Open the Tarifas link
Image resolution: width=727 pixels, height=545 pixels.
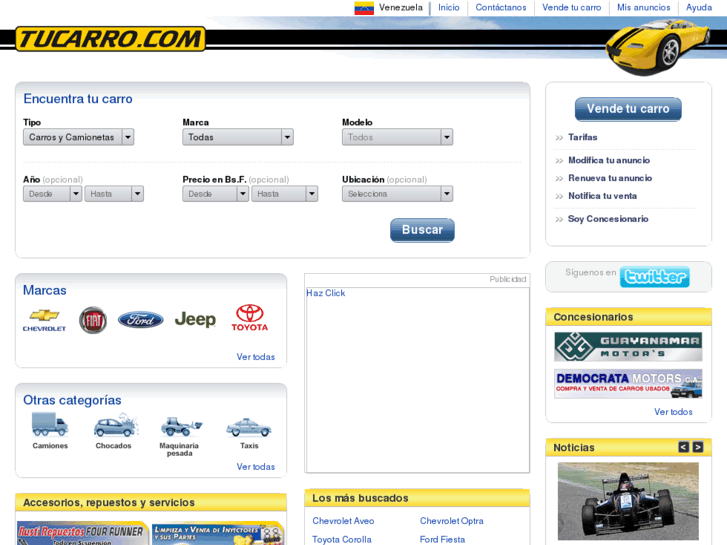pos(583,137)
